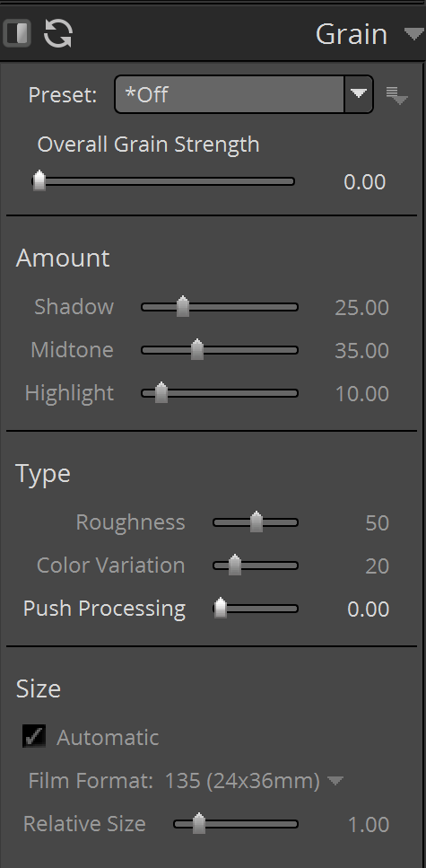This screenshot has width=426, height=868.
Task: Uncheck the Automatic size checkbox
Action: point(34,736)
